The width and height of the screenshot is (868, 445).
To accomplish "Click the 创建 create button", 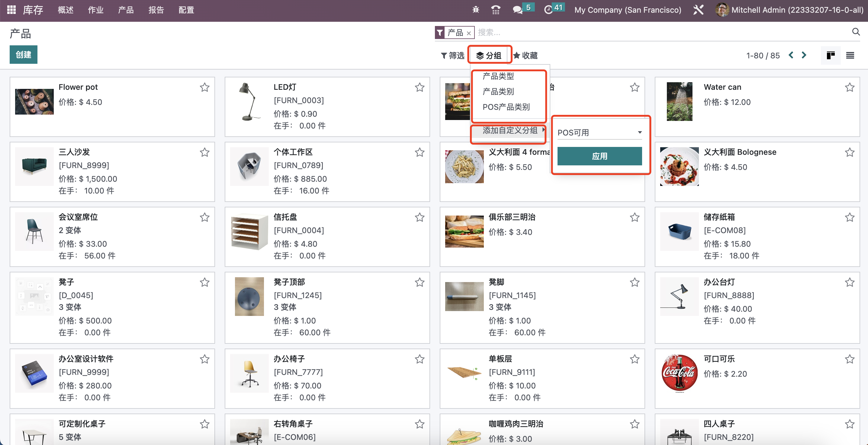I will 23,55.
